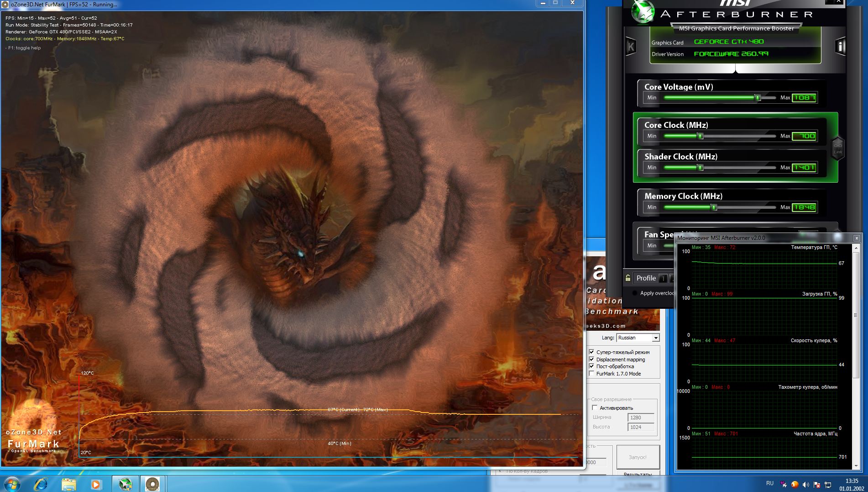Click the orange ball tray icon

795,484
